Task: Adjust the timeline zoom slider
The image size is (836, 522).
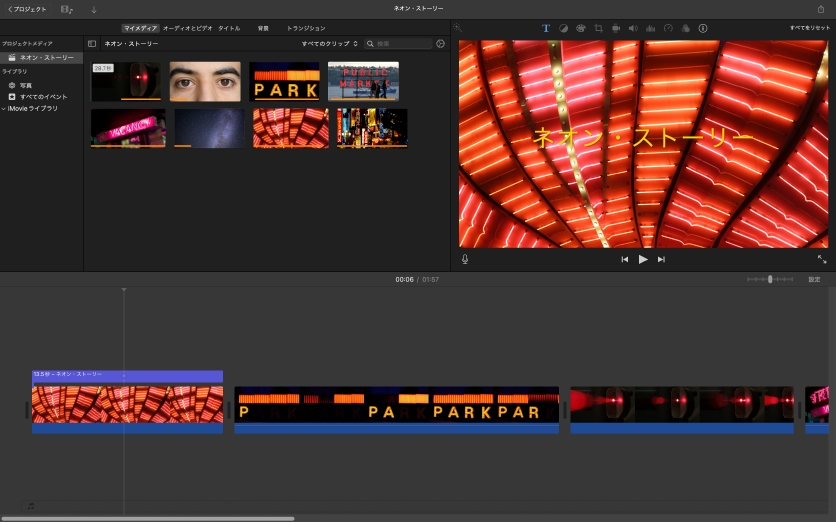Action: coord(769,279)
